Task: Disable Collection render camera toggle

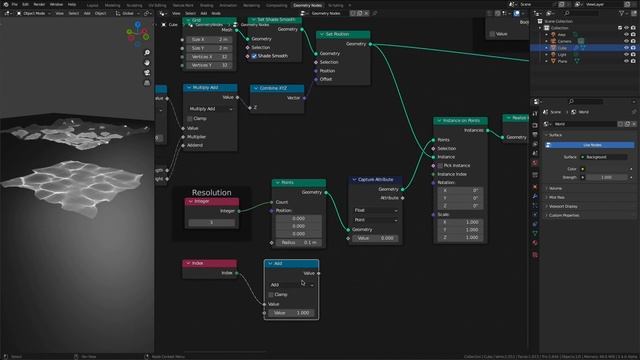Action: coord(633,28)
